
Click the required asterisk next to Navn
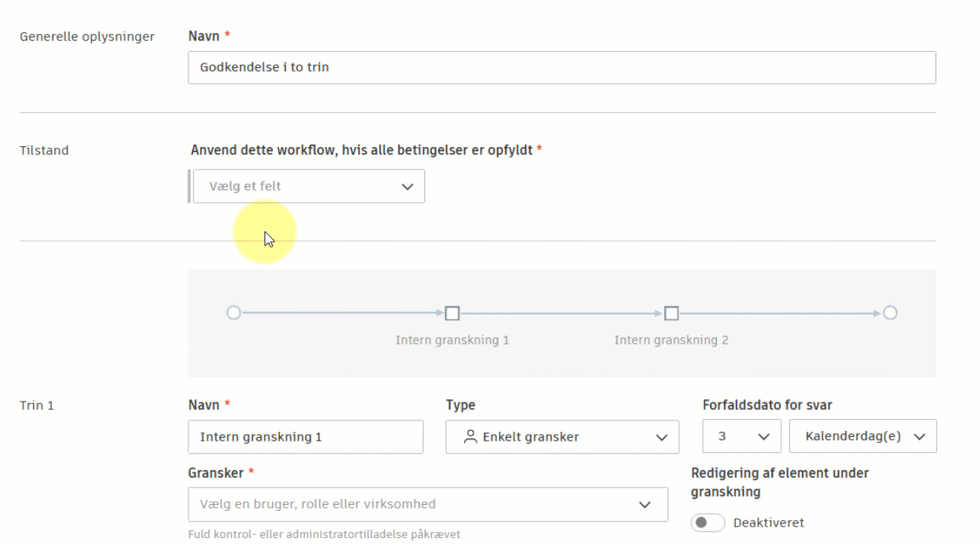pos(227,35)
